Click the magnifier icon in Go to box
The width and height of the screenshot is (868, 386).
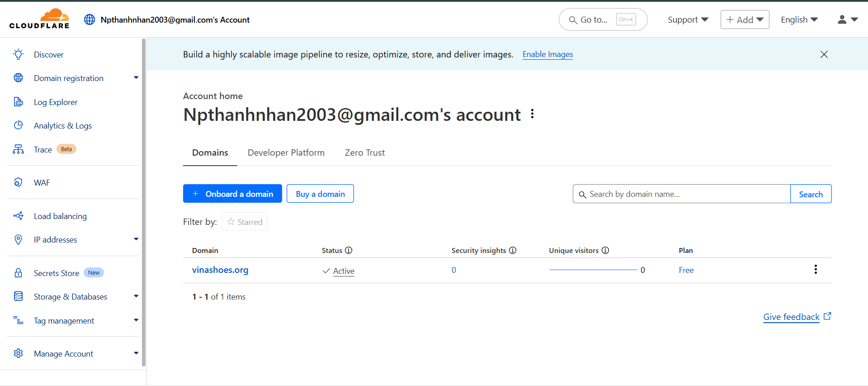[573, 20]
